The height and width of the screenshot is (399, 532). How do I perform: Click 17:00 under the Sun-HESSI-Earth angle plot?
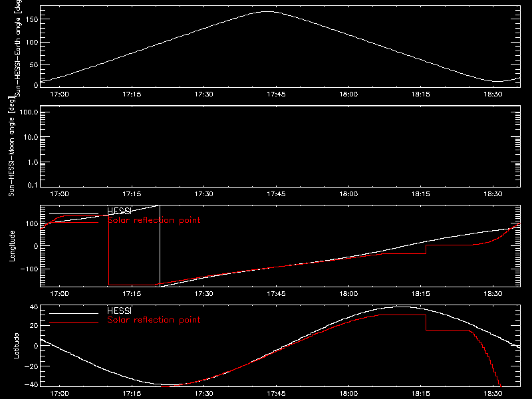pos(59,94)
